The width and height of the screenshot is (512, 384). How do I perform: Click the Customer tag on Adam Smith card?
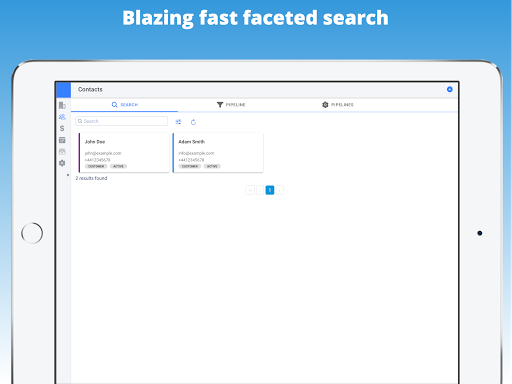[x=190, y=166]
